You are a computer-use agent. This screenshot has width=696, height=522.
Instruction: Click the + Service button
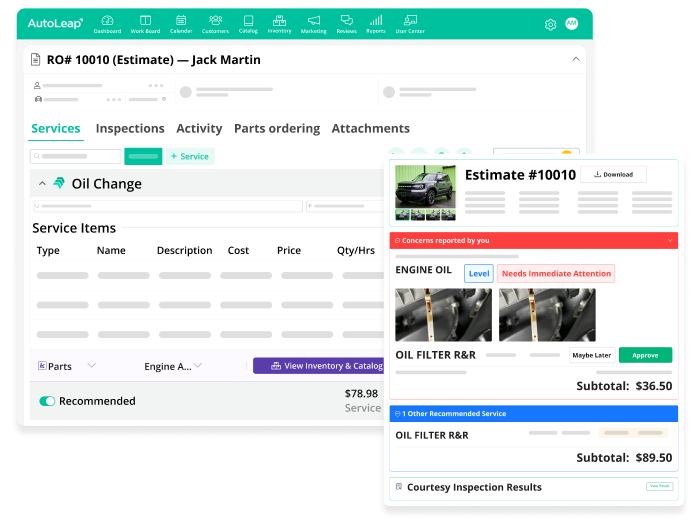point(190,156)
